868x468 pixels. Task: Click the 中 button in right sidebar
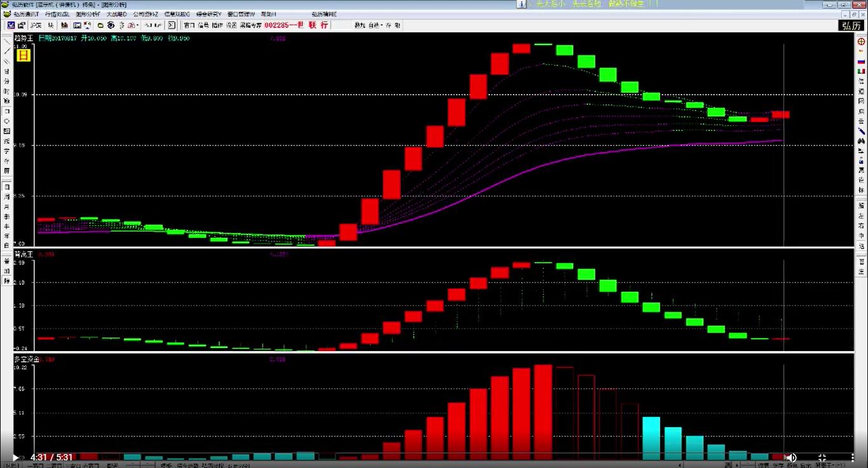(x=862, y=236)
